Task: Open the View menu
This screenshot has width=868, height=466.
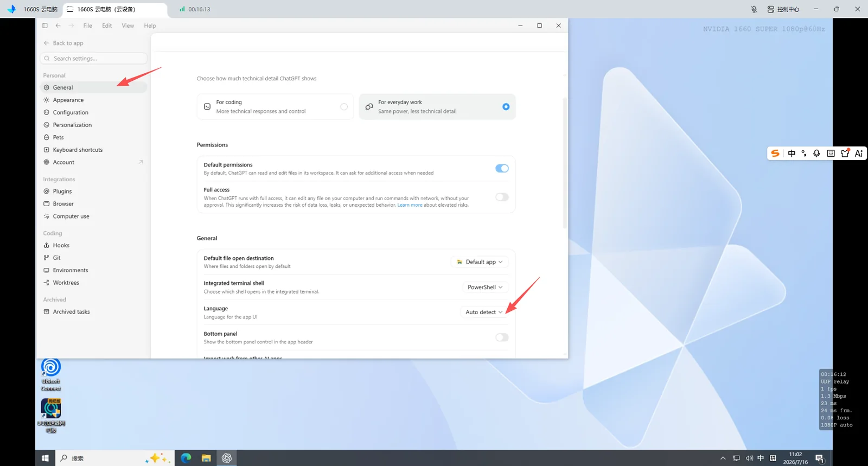Action: 128,25
